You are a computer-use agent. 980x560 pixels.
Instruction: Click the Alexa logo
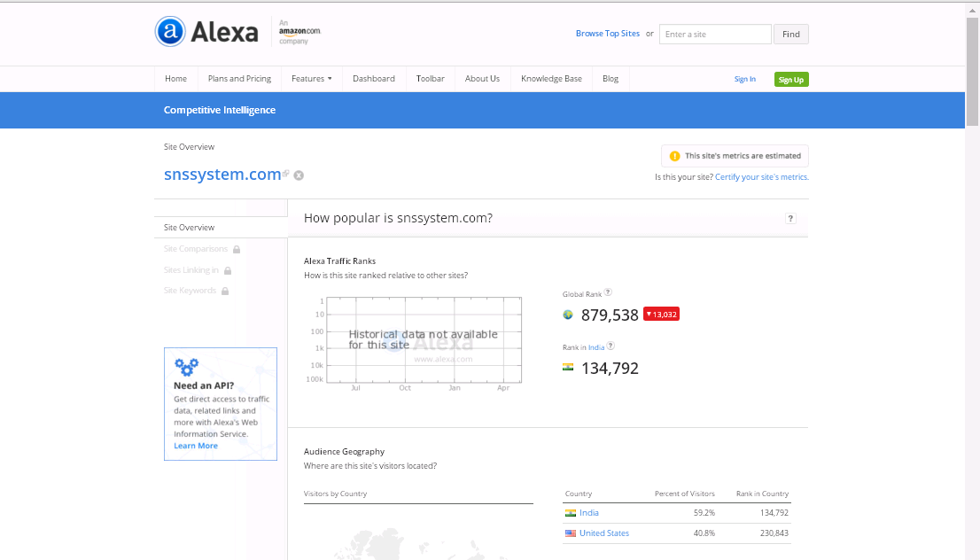click(206, 33)
